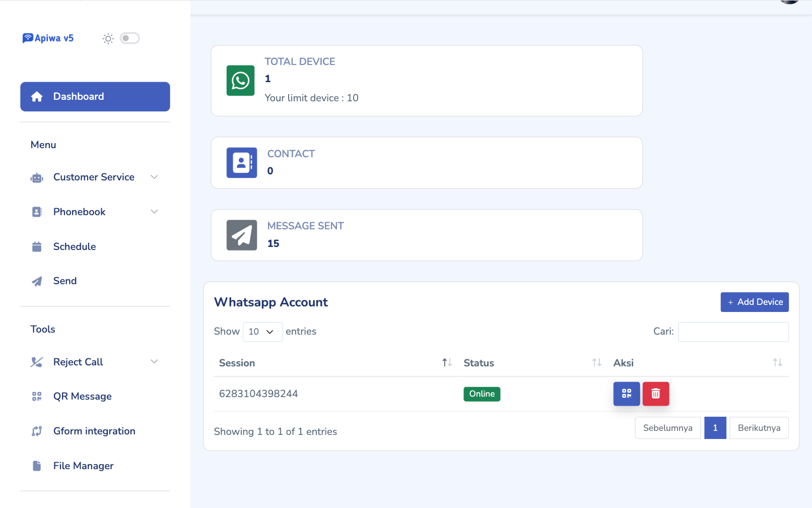Viewport: 812px width, 508px height.
Task: Toggle the dark mode switch
Action: coord(129,38)
